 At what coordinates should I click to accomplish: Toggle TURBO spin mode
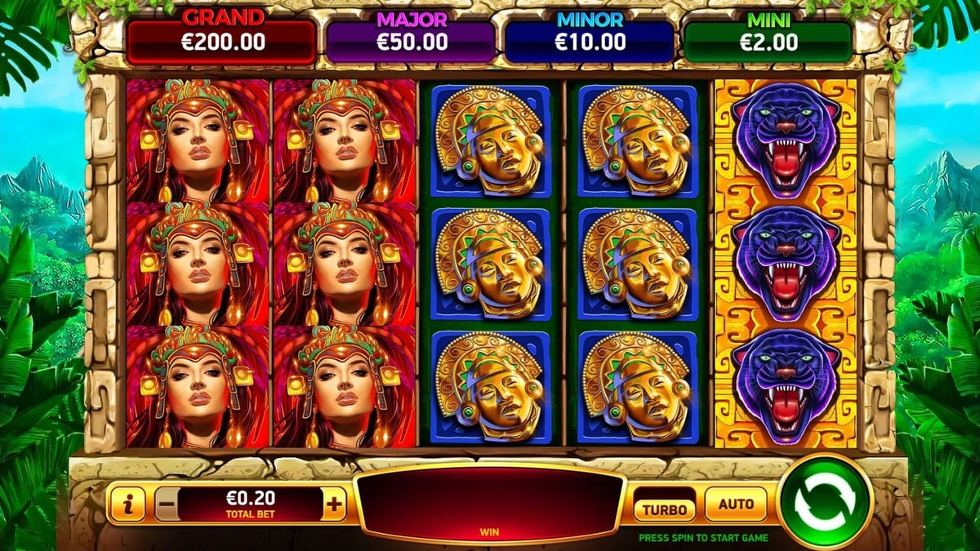(x=665, y=505)
